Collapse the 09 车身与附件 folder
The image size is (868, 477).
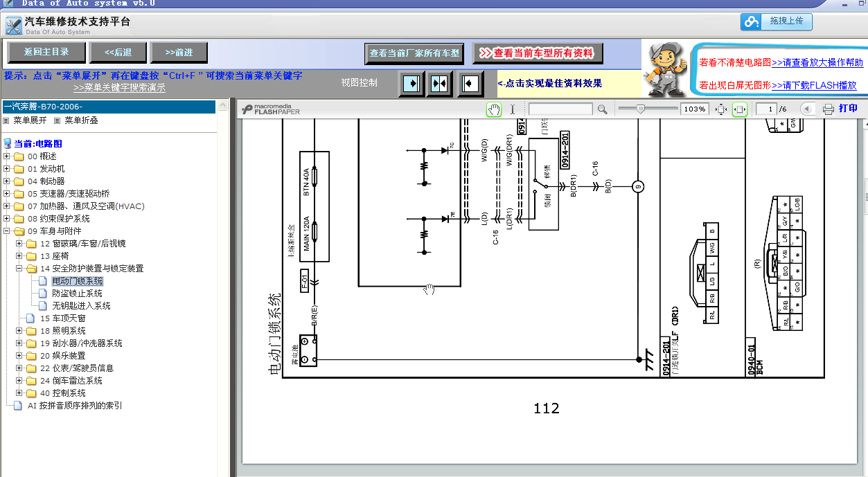click(7, 231)
